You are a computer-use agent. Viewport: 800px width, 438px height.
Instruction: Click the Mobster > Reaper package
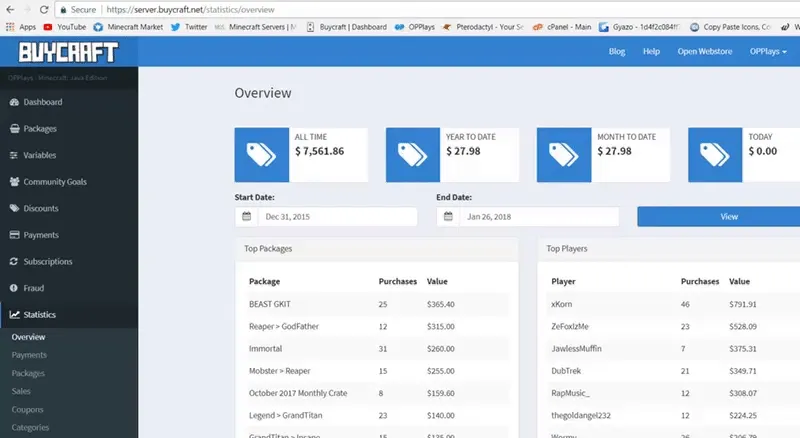pos(280,371)
